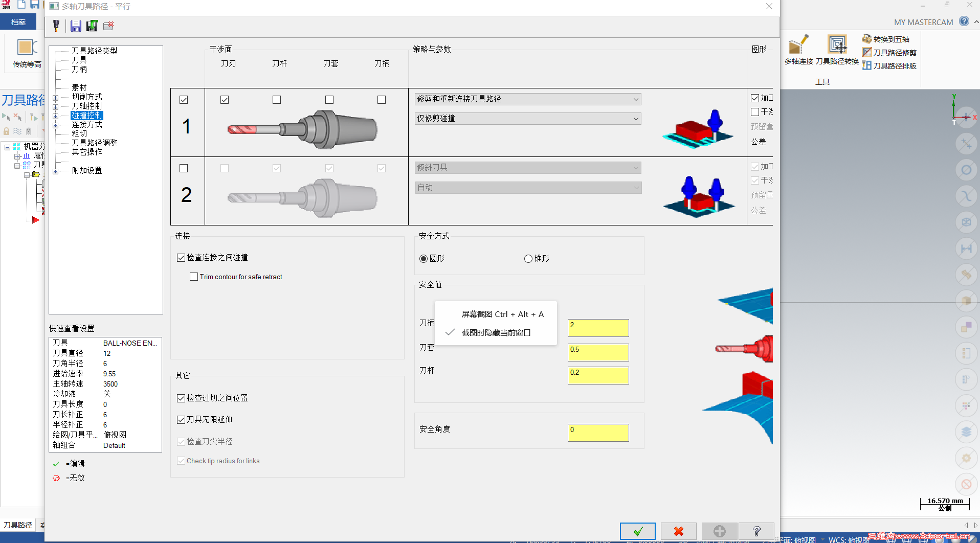
Task: Expand the 刀轴控制 tree node
Action: (x=55, y=106)
